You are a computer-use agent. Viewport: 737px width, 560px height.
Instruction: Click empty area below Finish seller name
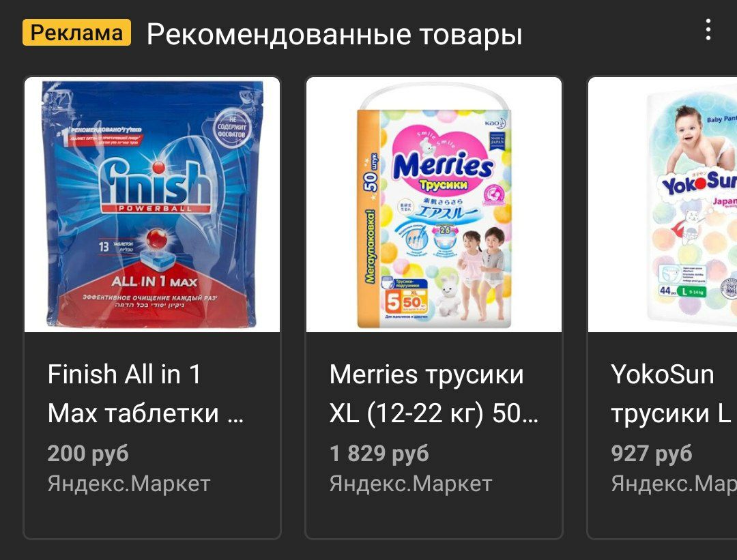coord(152,517)
